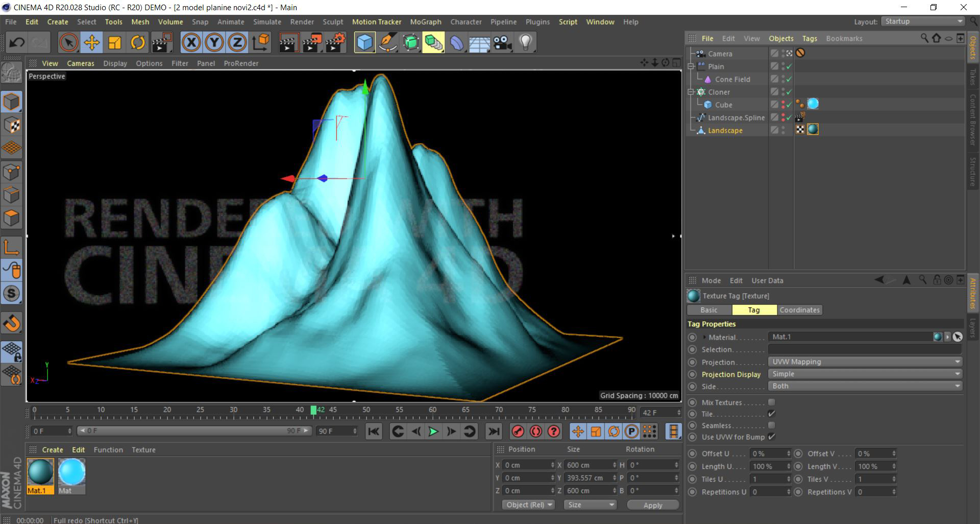Select Edges mode in left toolbar
The image size is (980, 524).
12,195
